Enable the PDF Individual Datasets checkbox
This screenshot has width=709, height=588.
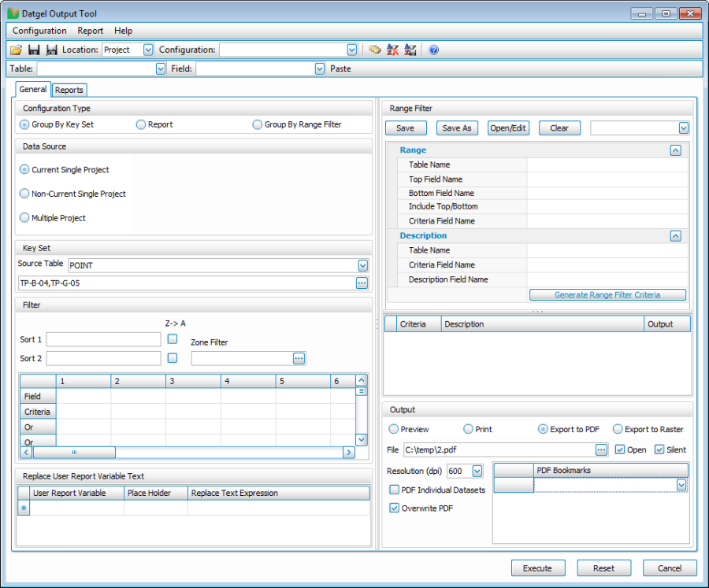click(395, 490)
